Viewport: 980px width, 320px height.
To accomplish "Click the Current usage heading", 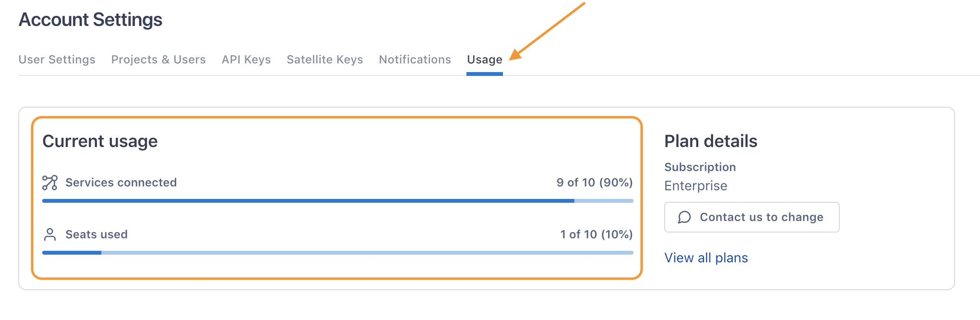I will (x=100, y=141).
